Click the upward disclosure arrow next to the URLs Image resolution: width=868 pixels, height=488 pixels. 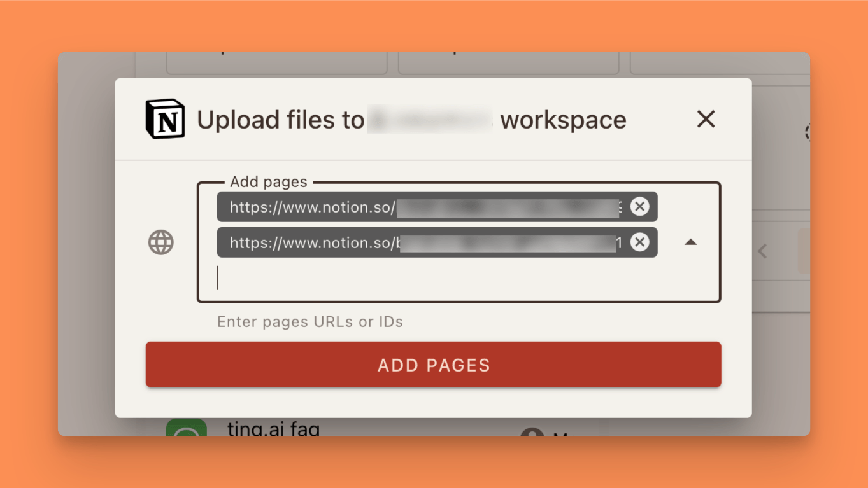(690, 242)
